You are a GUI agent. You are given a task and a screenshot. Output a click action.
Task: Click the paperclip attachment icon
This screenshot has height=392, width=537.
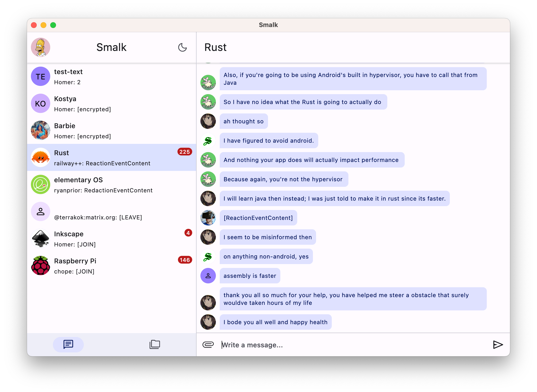click(208, 344)
